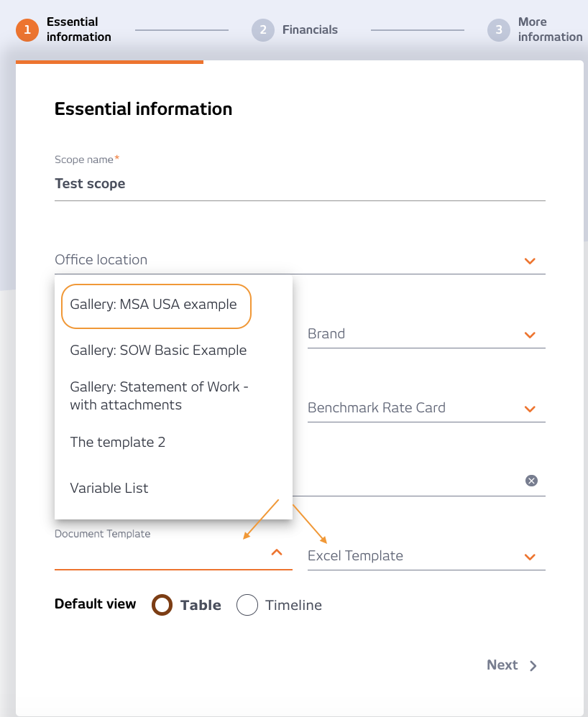Pick The template 2 option
Screen dimensions: 588x717
point(118,442)
